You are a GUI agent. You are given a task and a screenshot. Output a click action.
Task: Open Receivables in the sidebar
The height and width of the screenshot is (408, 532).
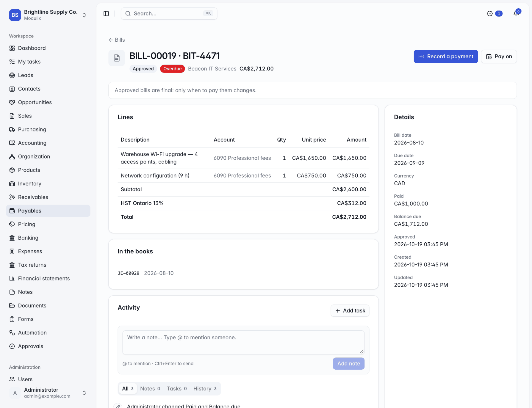point(48,197)
